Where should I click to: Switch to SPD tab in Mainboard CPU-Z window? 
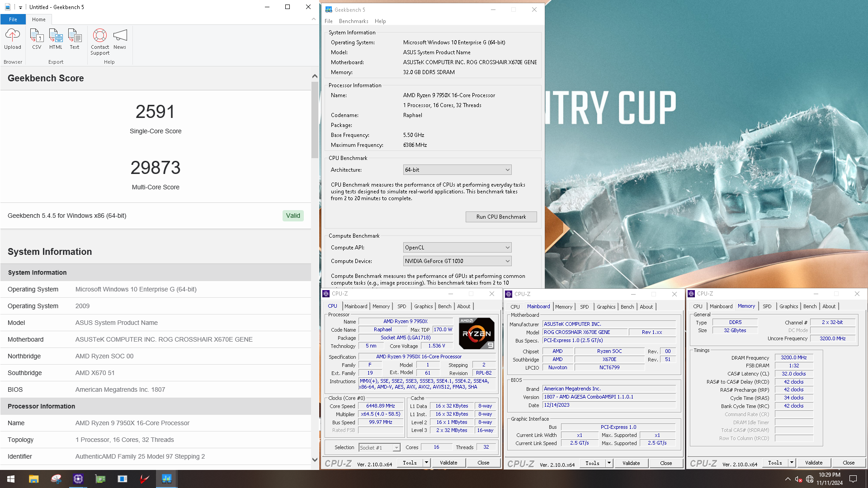click(x=585, y=307)
